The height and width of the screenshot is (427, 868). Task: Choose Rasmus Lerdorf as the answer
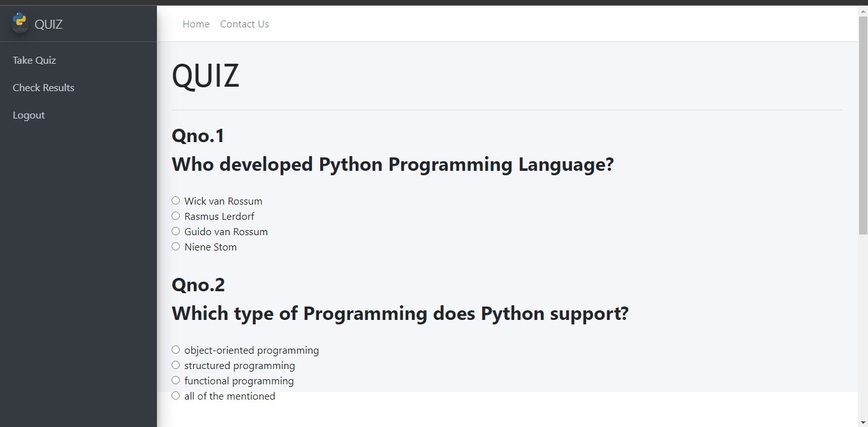coord(176,216)
